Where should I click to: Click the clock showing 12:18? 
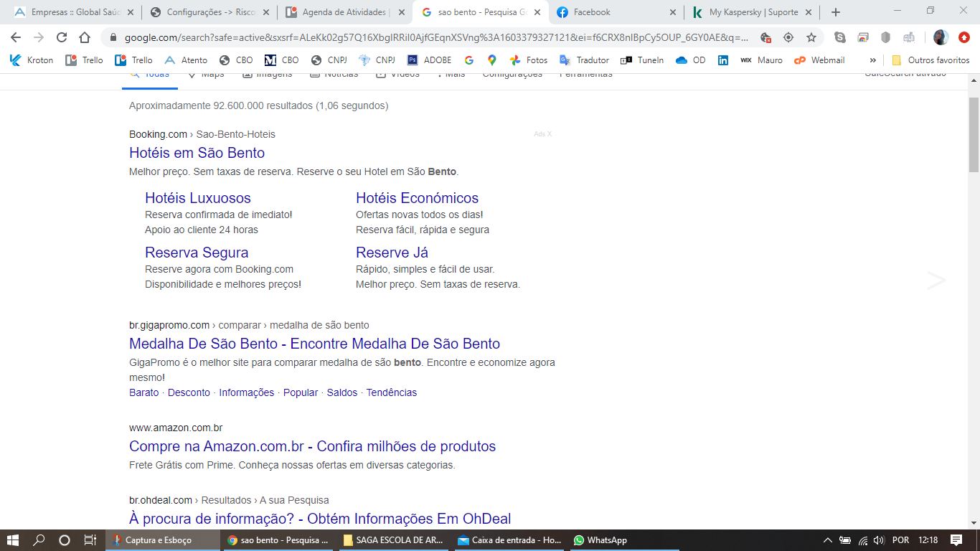click(928, 540)
